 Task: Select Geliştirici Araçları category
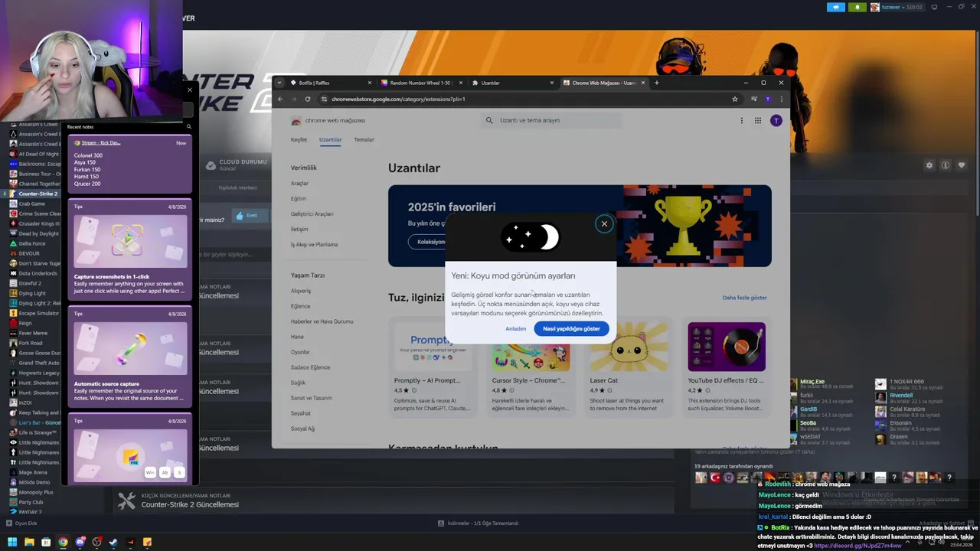coord(312,214)
